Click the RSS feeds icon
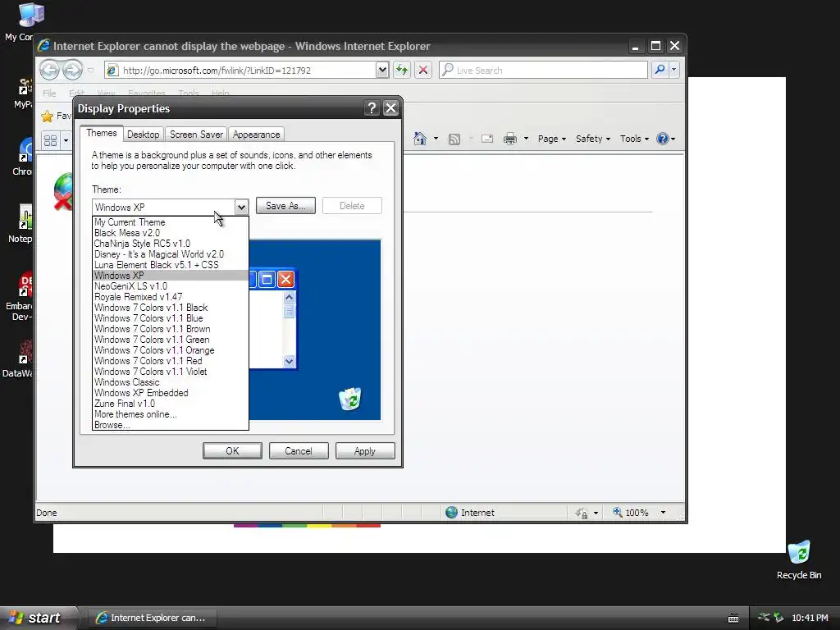This screenshot has height=630, width=840. tap(454, 139)
